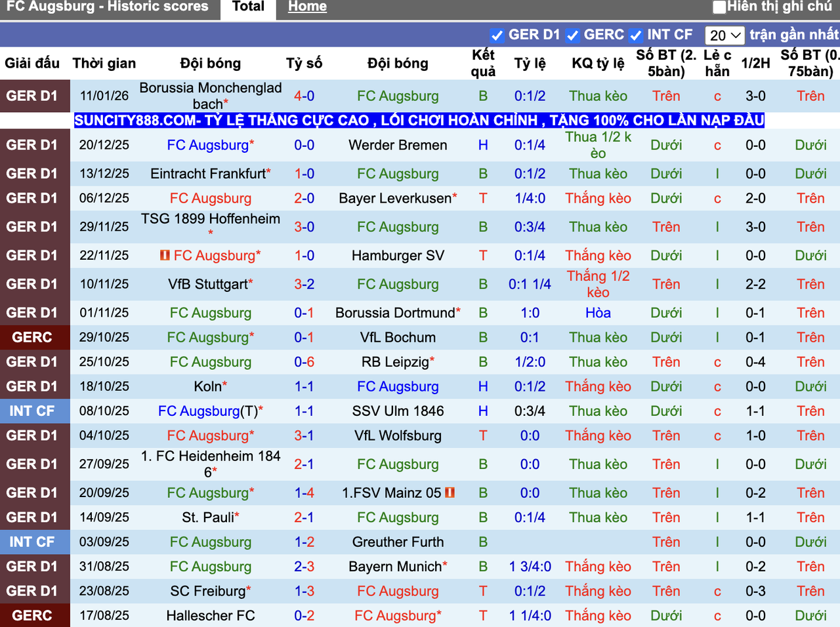Click the Tỷ số column header
This screenshot has width=840, height=627.
[x=304, y=63]
